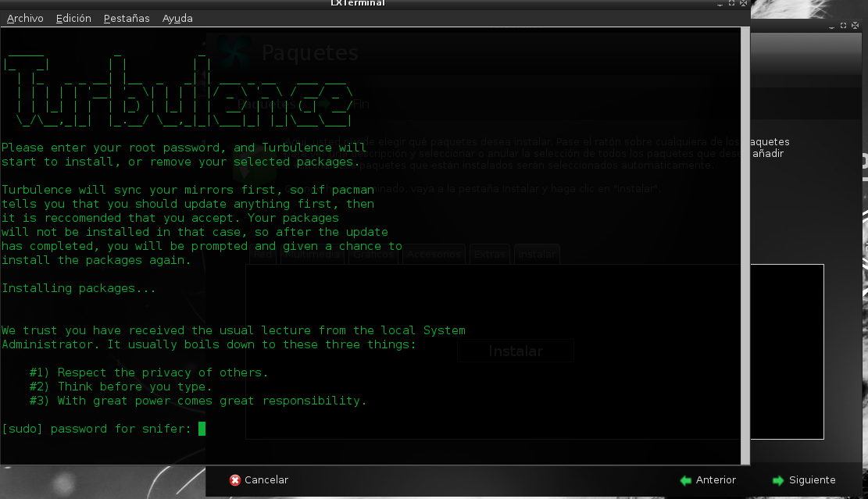Viewport: 868px width, 499px height.
Task: Minimize the LXTerminal window
Action: point(720,3)
